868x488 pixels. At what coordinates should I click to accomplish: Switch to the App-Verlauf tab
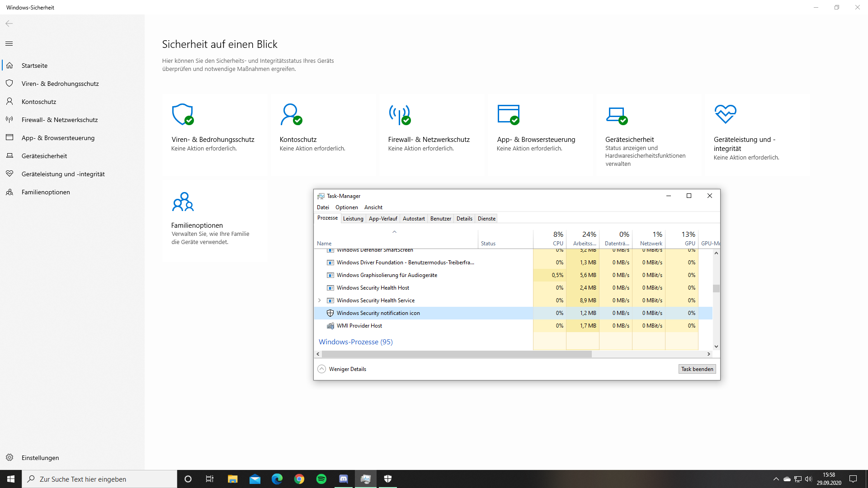pos(383,219)
